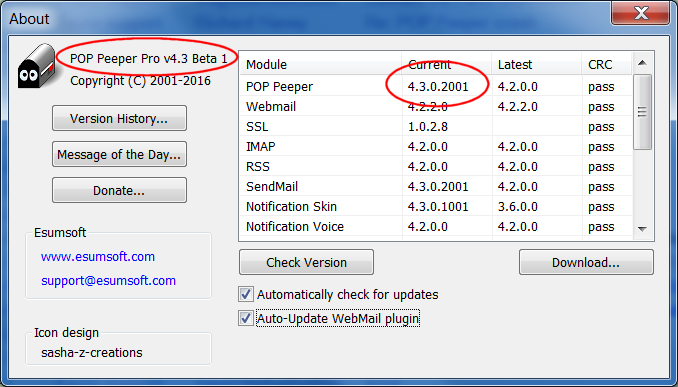678x387 pixels.
Task: Click SendMail current version 4.3.0.2001
Action: click(438, 186)
